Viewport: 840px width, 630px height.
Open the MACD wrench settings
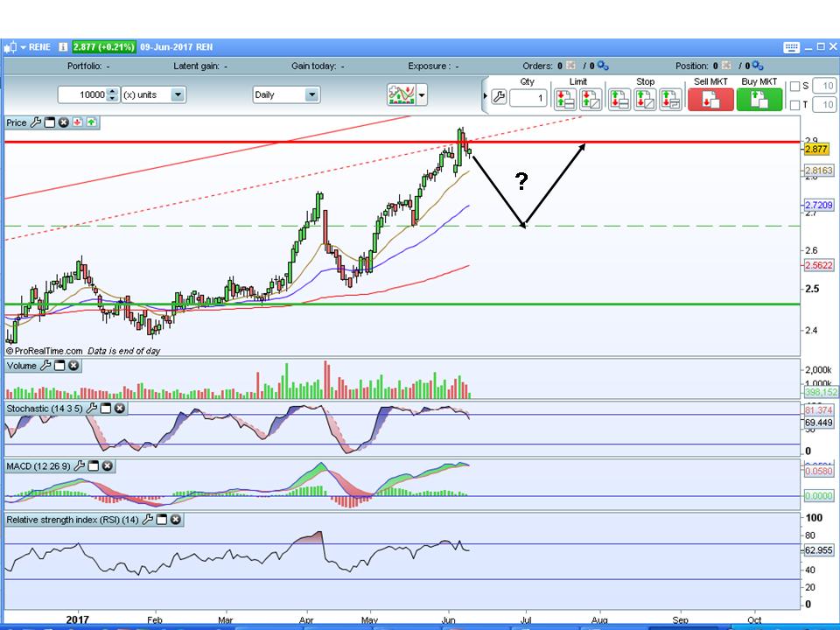[80, 466]
